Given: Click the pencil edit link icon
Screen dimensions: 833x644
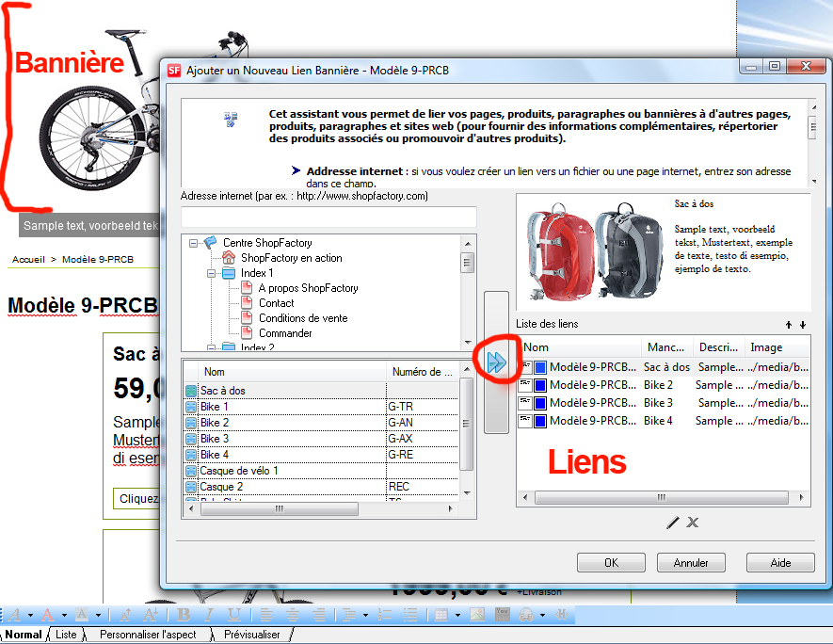Looking at the screenshot, I should coord(673,523).
